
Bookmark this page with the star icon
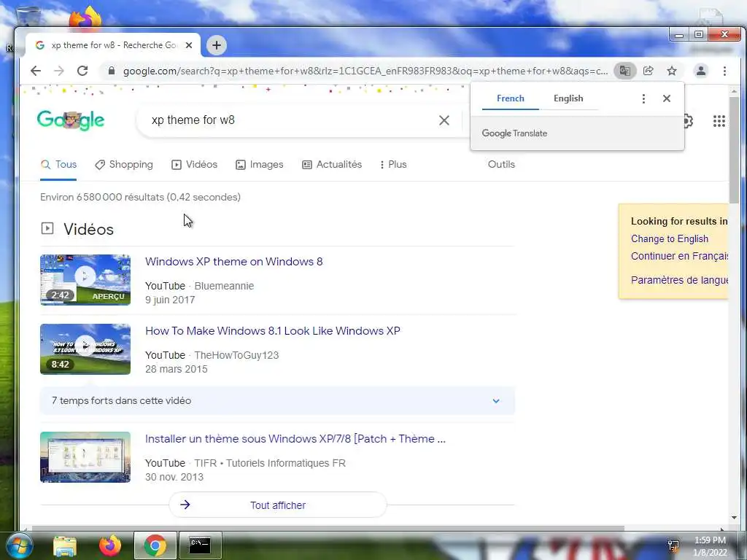click(672, 71)
